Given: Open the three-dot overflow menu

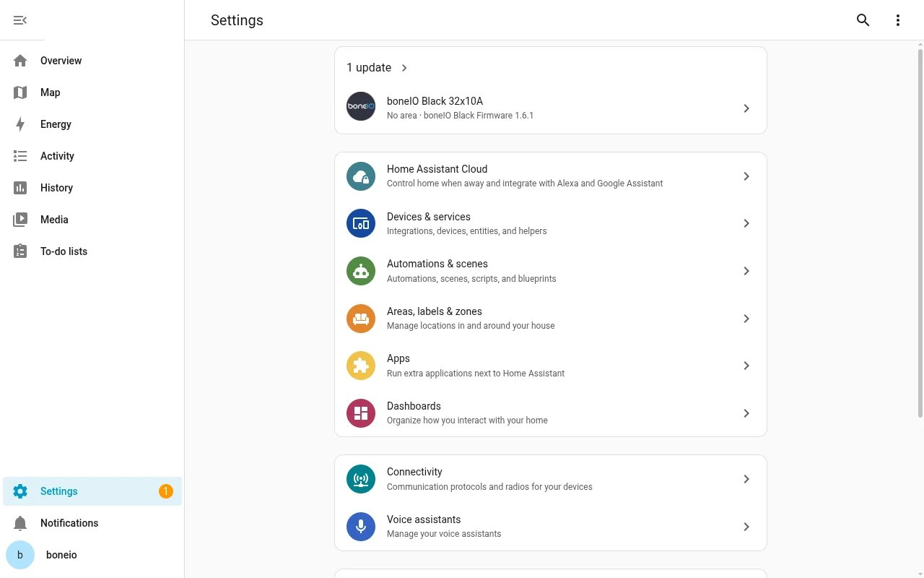Looking at the screenshot, I should click(x=898, y=20).
